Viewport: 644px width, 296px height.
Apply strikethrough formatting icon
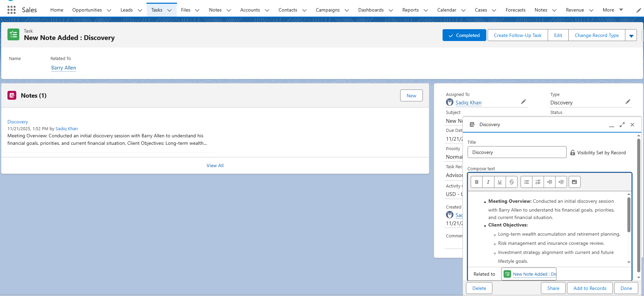[x=511, y=182]
